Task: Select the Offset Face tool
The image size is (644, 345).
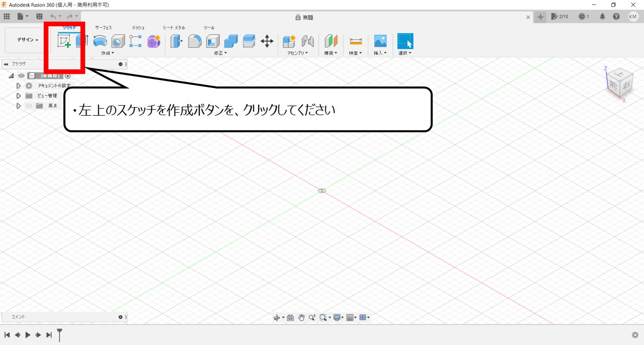Action: point(249,41)
